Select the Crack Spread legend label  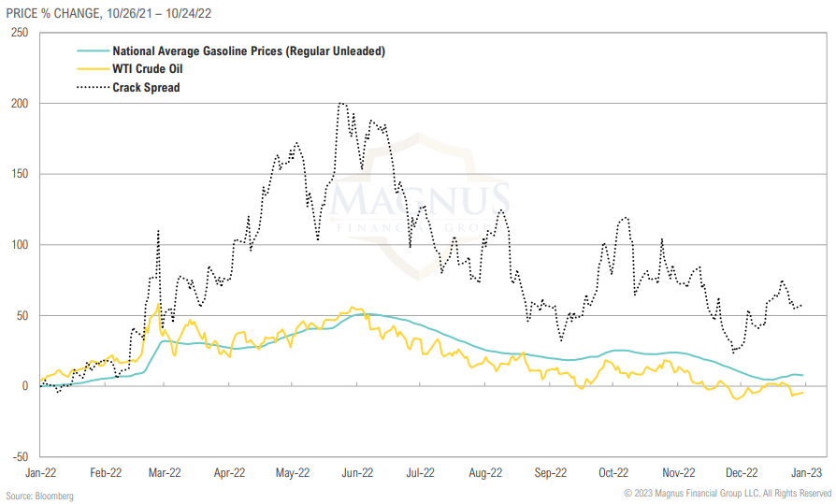[x=146, y=88]
